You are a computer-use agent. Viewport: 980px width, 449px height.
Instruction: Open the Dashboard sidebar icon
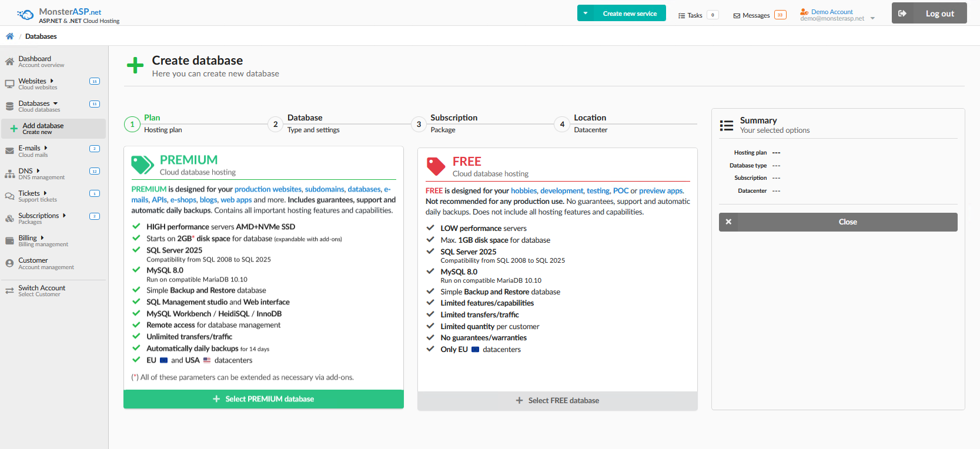[x=9, y=62]
